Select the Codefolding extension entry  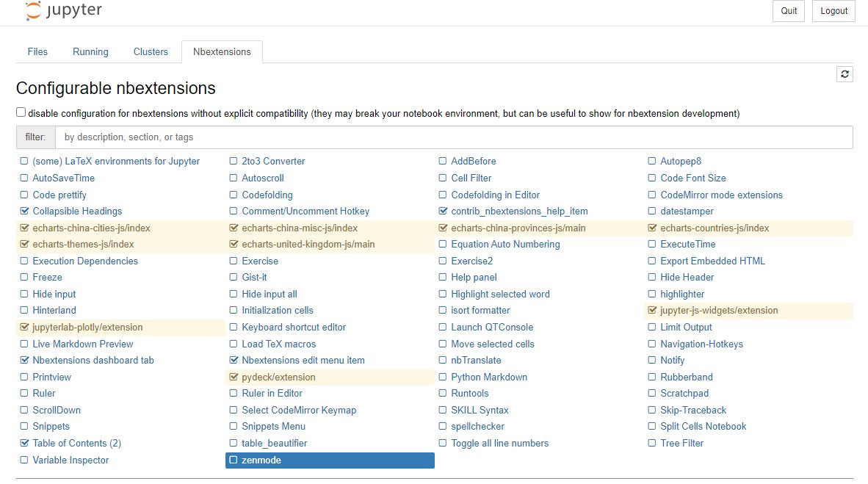click(x=267, y=195)
